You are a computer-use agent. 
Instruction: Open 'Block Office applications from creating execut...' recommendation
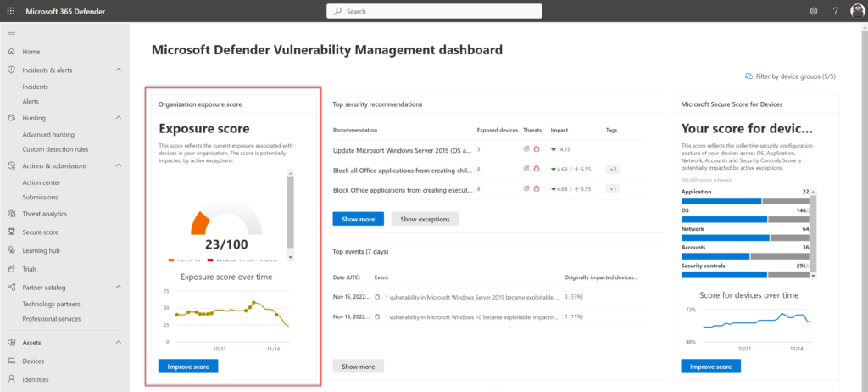pos(403,189)
